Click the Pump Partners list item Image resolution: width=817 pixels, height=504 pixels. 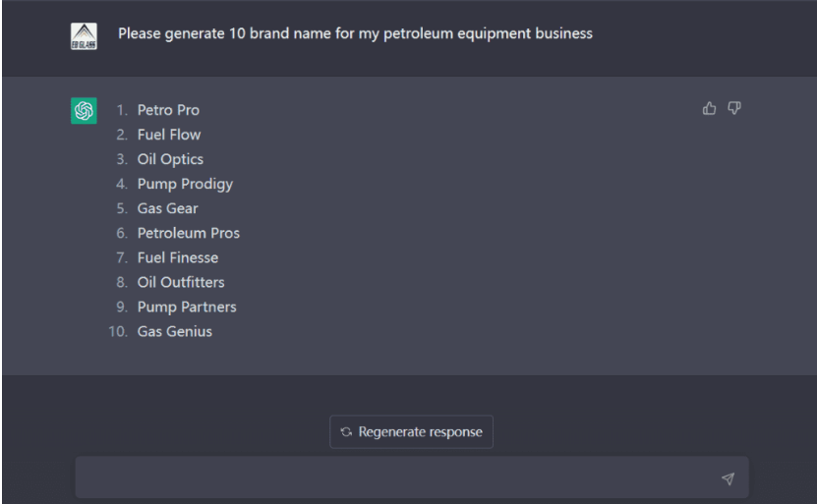[187, 307]
